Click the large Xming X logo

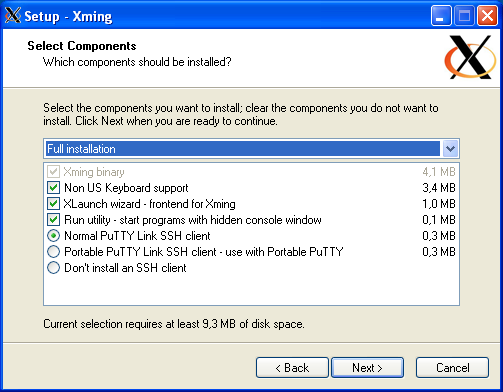coord(470,57)
